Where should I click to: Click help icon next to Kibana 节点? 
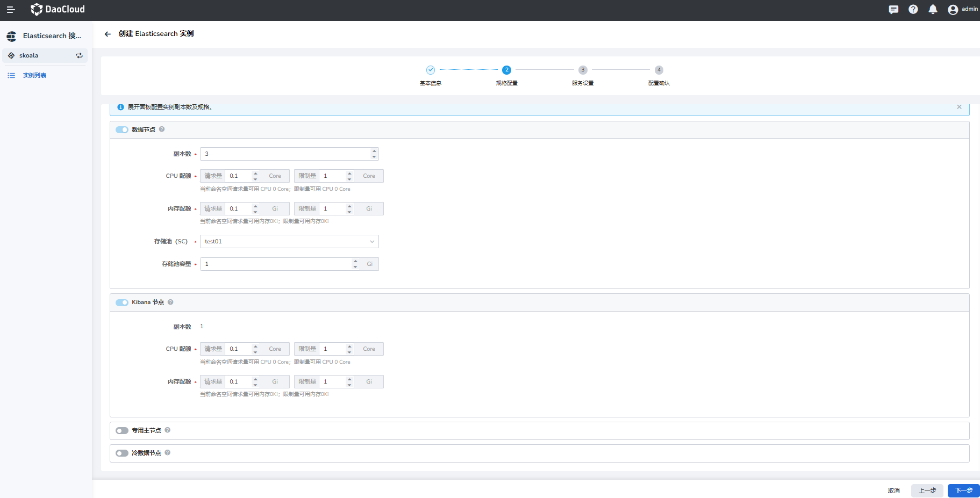170,302
